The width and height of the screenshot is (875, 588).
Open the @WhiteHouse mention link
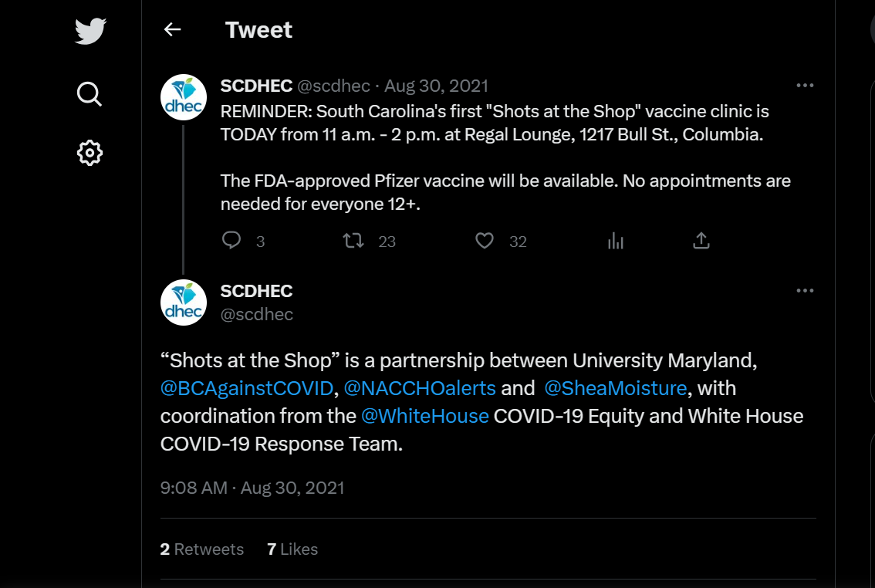coord(425,416)
